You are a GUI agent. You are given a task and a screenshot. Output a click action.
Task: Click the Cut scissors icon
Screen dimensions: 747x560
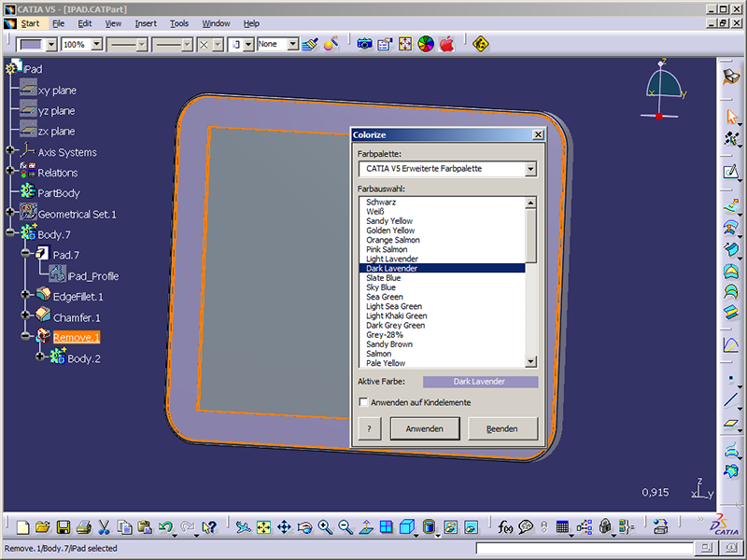(x=104, y=526)
